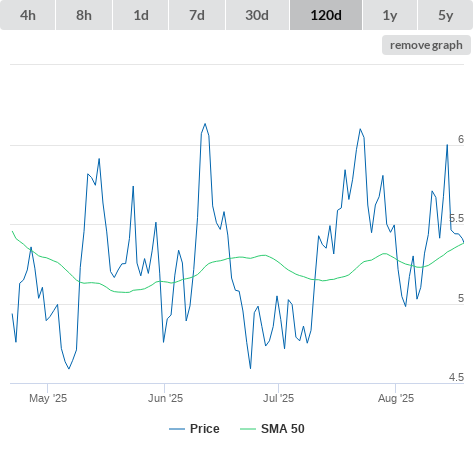The image size is (474, 455).
Task: Click the May '25 axis label
Action: [48, 398]
